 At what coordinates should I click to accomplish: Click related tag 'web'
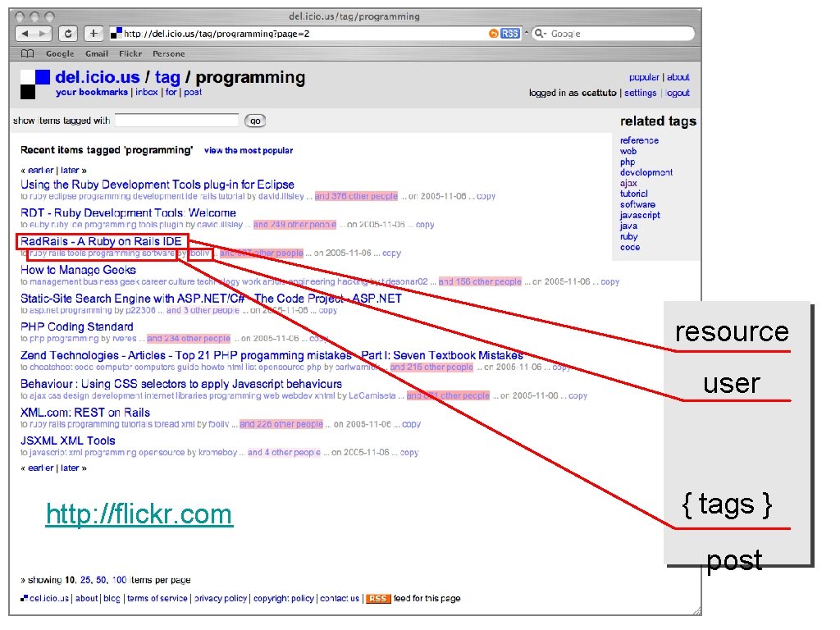628,151
